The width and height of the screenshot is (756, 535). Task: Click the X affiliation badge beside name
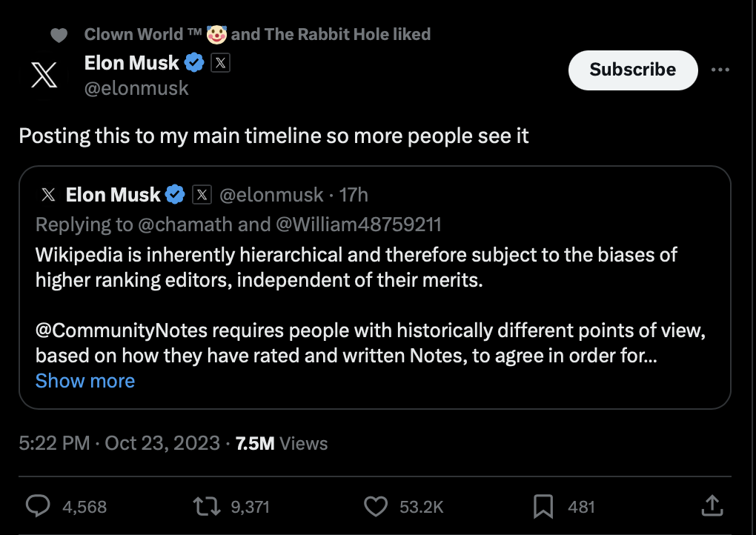click(220, 64)
